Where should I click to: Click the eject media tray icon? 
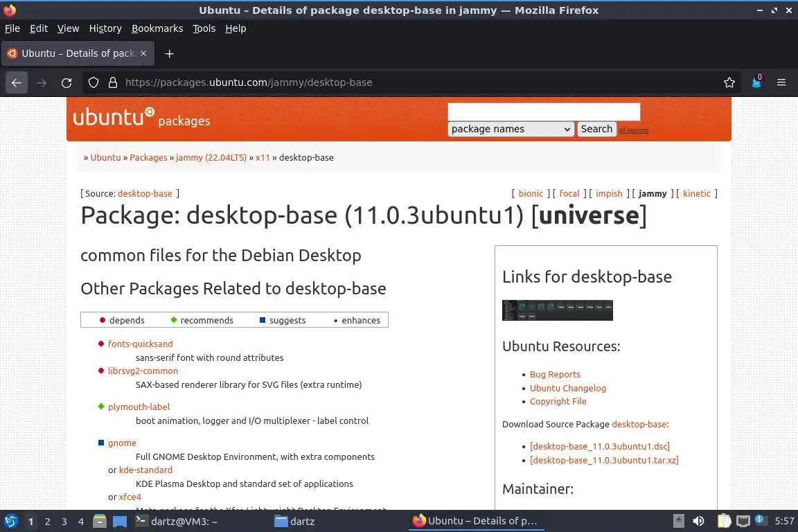point(678,521)
